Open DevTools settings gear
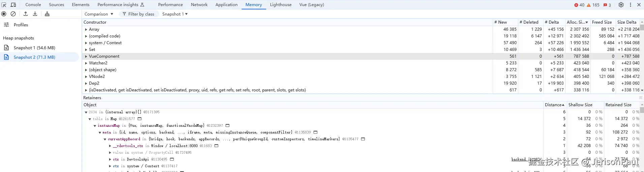This screenshot has width=644, height=172. (x=621, y=5)
